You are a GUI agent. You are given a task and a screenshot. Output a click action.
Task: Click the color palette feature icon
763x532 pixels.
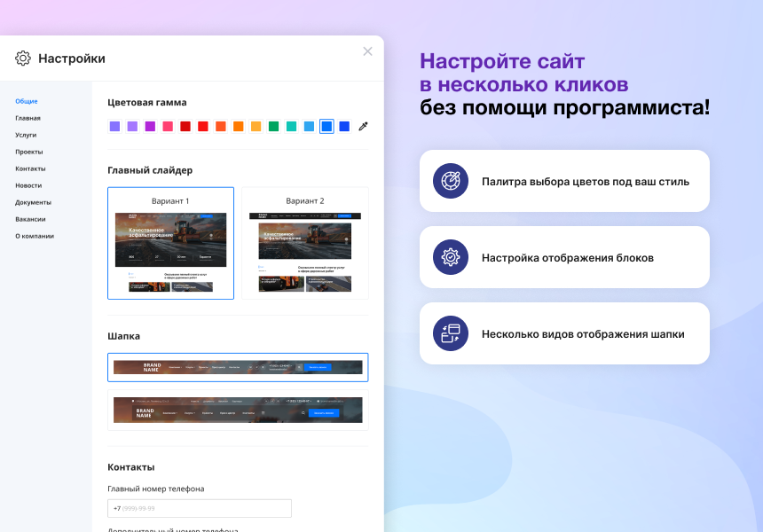click(450, 181)
